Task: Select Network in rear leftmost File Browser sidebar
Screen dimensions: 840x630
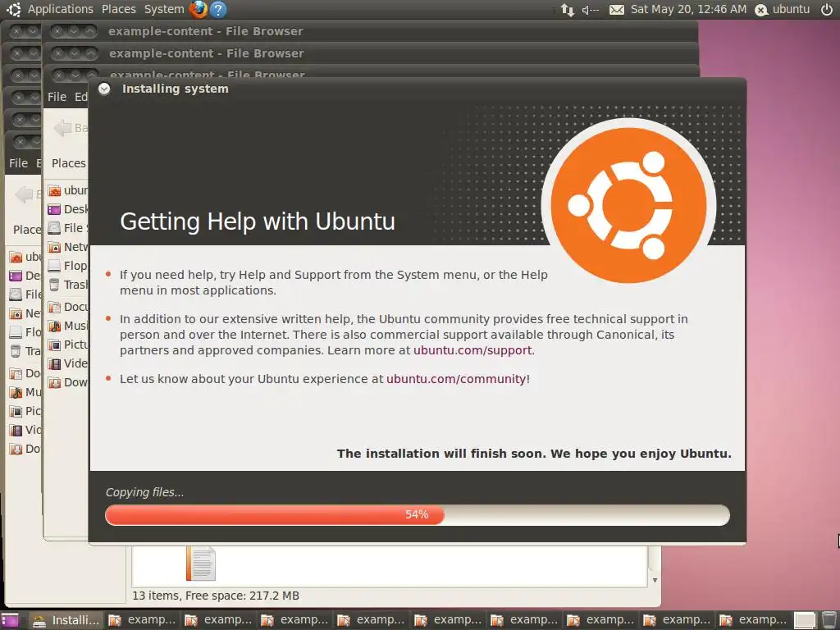Action: click(25, 313)
